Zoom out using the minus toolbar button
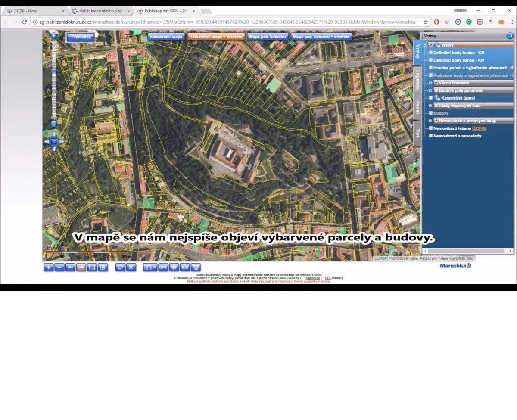 59,267
